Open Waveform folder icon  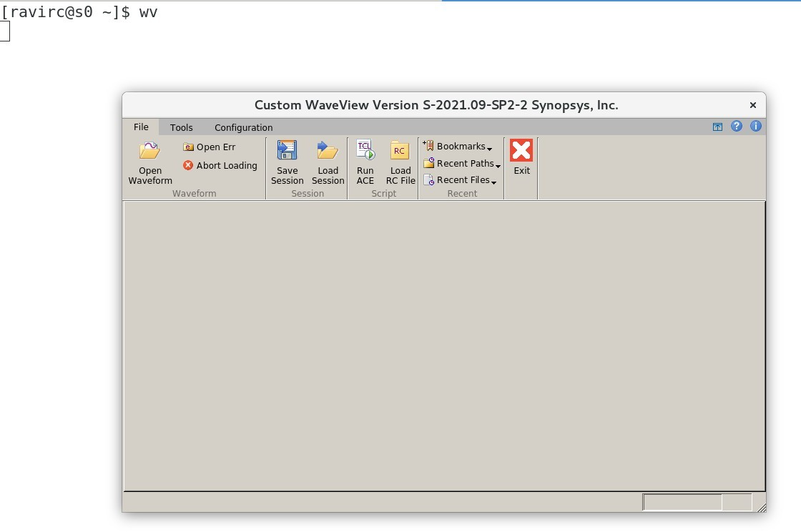click(x=149, y=151)
